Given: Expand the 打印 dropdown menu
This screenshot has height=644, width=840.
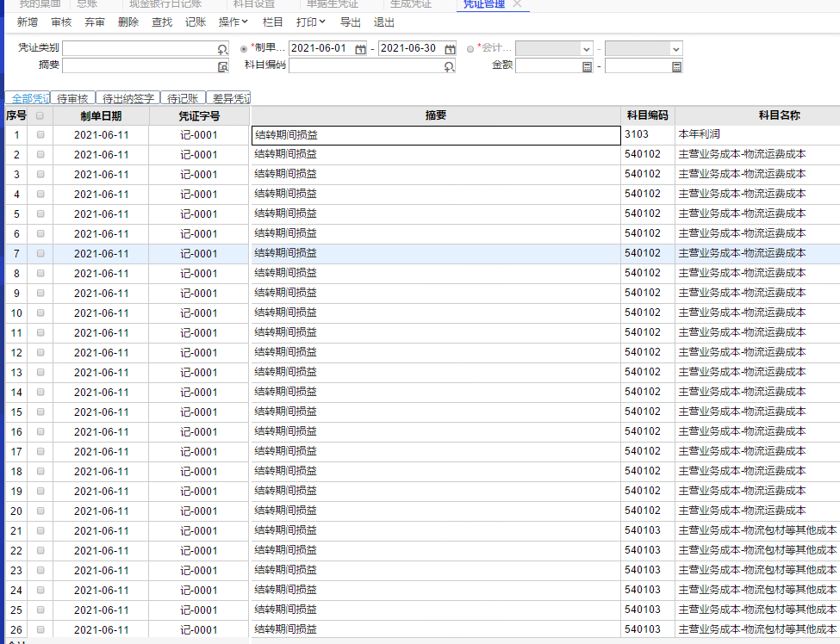Looking at the screenshot, I should pyautogui.click(x=311, y=22).
